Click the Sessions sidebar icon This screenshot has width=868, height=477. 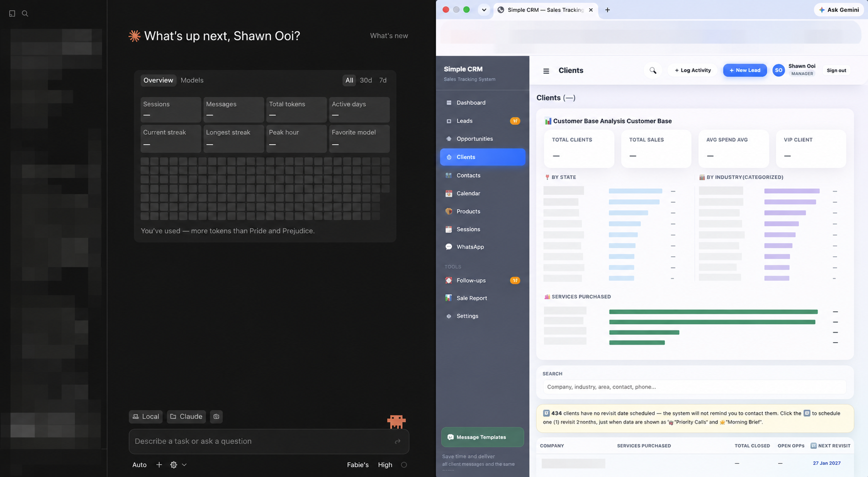[449, 229]
